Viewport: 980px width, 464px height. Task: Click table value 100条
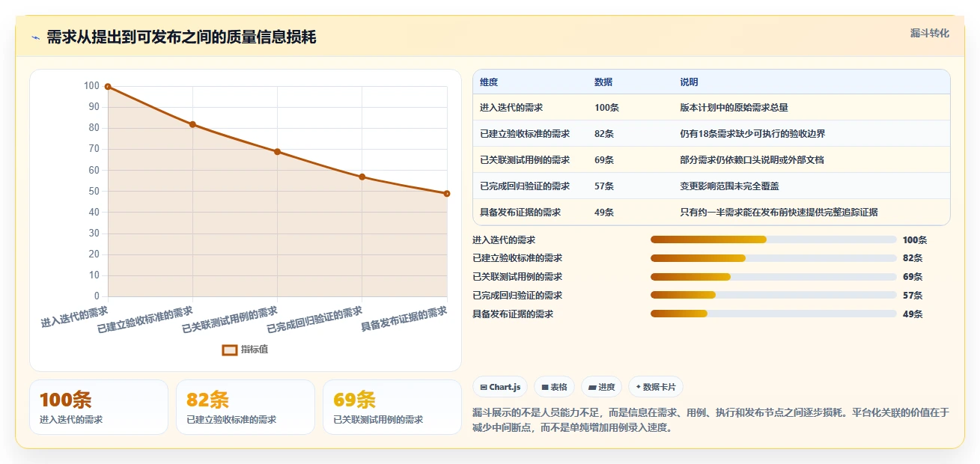pyautogui.click(x=606, y=108)
